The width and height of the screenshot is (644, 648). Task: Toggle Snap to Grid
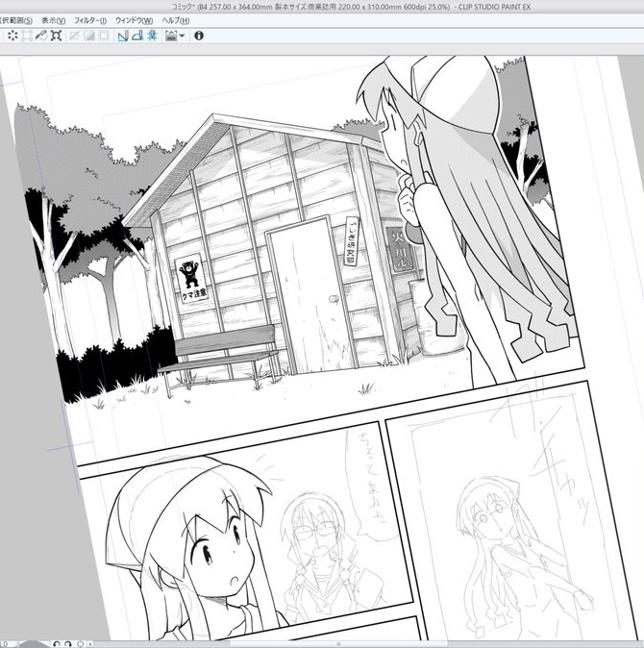pos(152,36)
